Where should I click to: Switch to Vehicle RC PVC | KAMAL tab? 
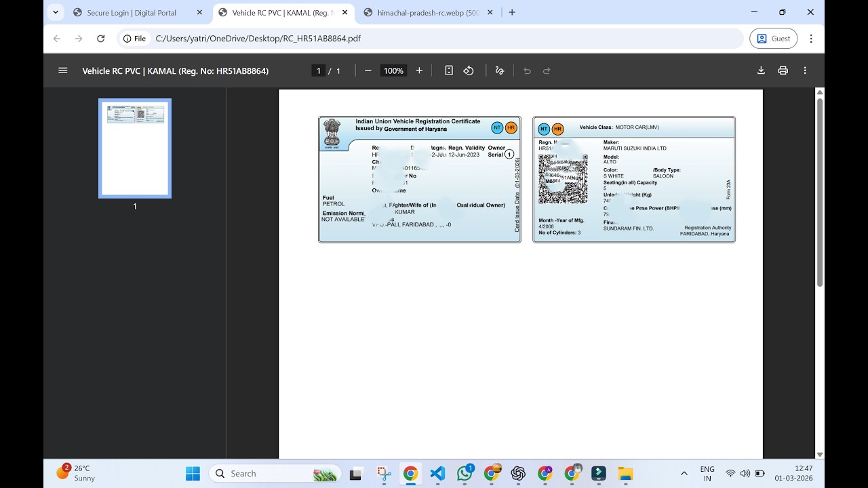(x=282, y=12)
